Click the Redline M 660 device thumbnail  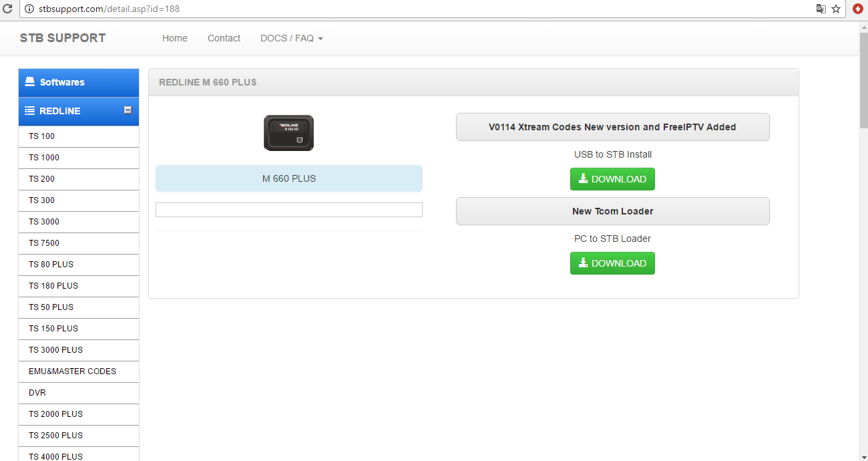288,133
